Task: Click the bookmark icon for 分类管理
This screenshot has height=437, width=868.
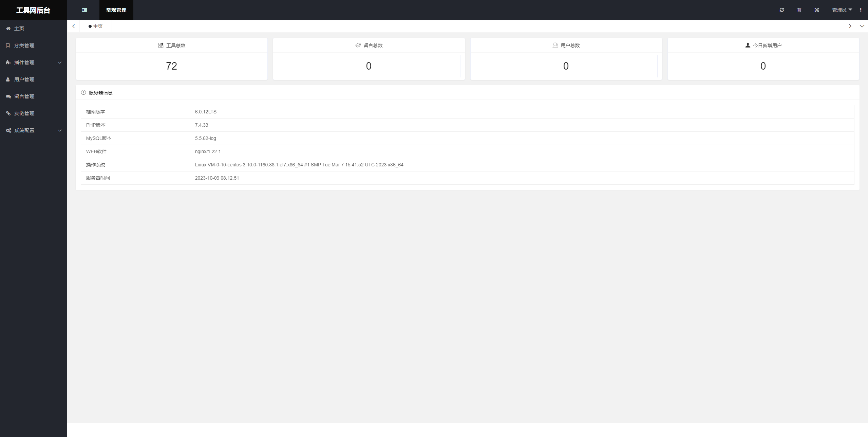Action: coord(8,45)
